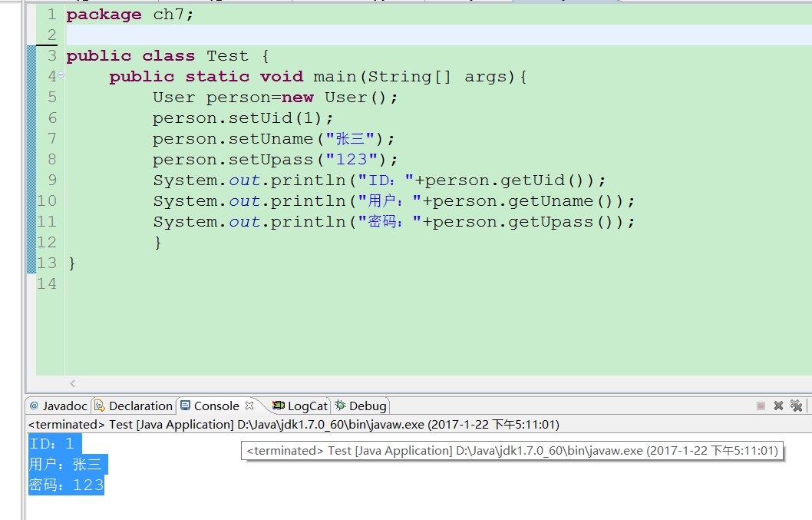Click the Console tab monitor icon
The image size is (812, 520).
tap(186, 406)
